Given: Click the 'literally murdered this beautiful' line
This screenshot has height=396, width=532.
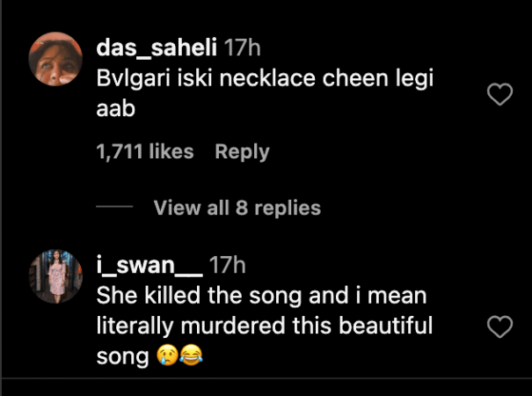Looking at the screenshot, I should (x=264, y=325).
